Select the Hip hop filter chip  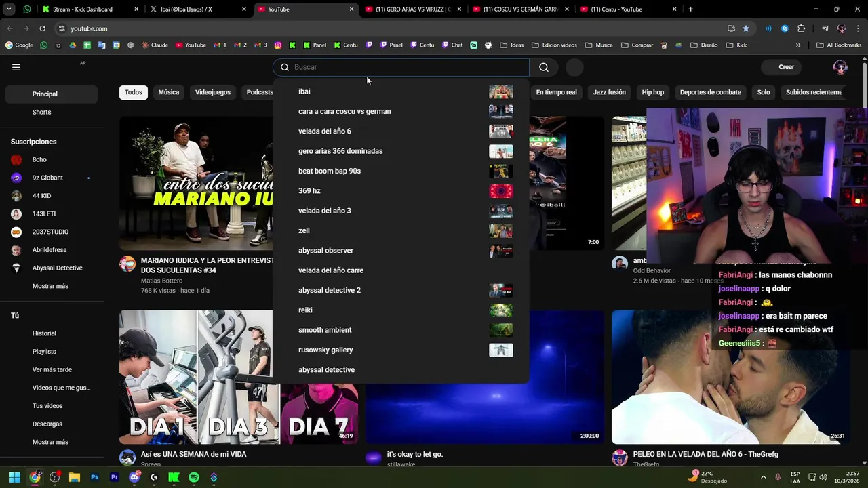653,92
